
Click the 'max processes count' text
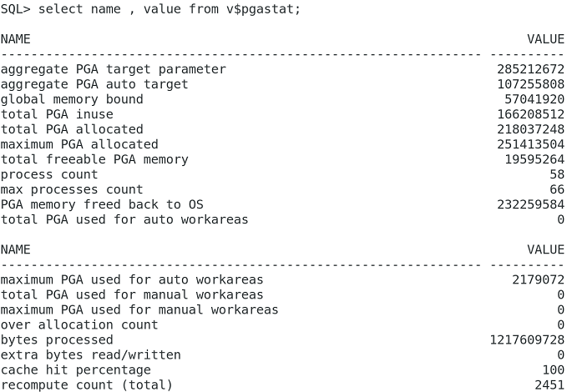(72, 189)
